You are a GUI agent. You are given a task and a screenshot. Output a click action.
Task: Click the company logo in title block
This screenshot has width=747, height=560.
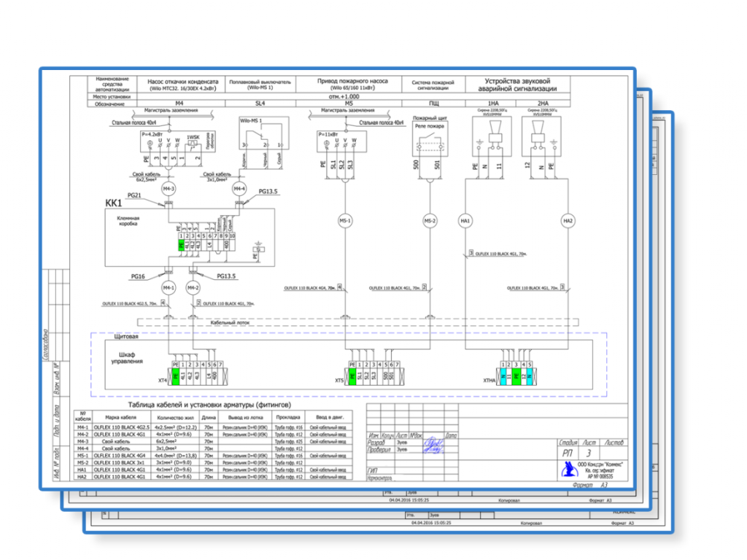pyautogui.click(x=569, y=470)
